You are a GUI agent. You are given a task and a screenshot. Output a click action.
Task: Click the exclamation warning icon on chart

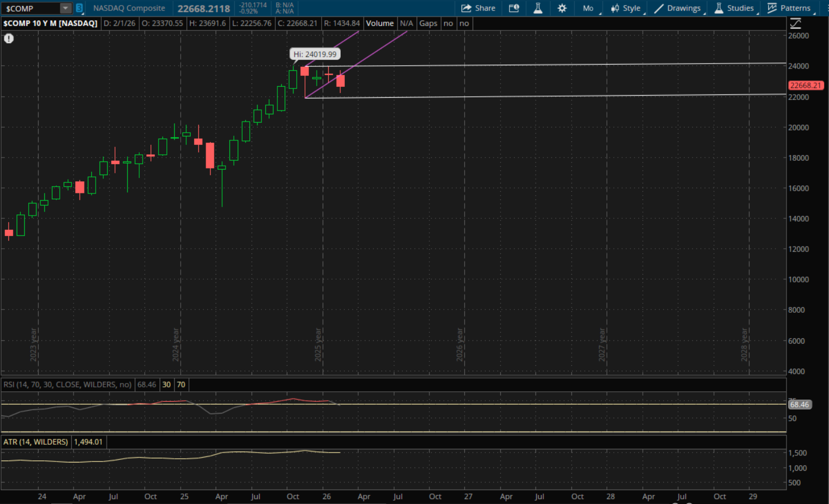[x=9, y=38]
